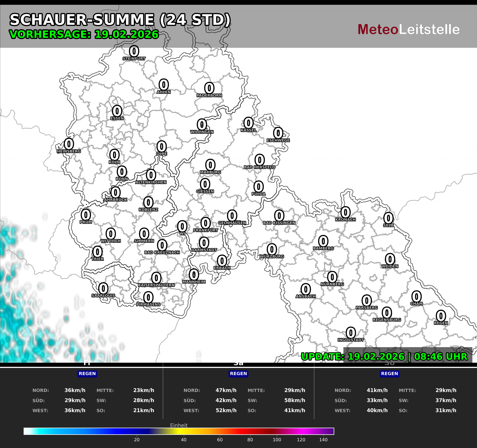
Task: Click the 33km/h SÜD wind value
Action: point(377,400)
